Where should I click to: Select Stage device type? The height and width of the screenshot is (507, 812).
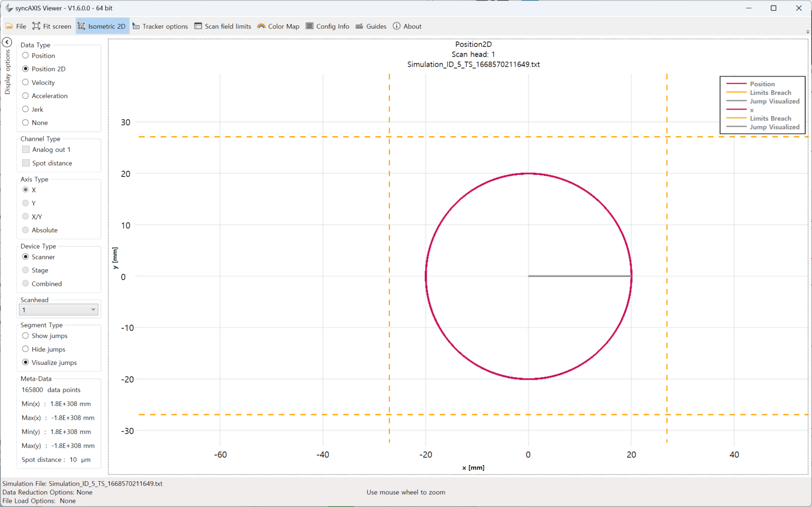(x=25, y=270)
